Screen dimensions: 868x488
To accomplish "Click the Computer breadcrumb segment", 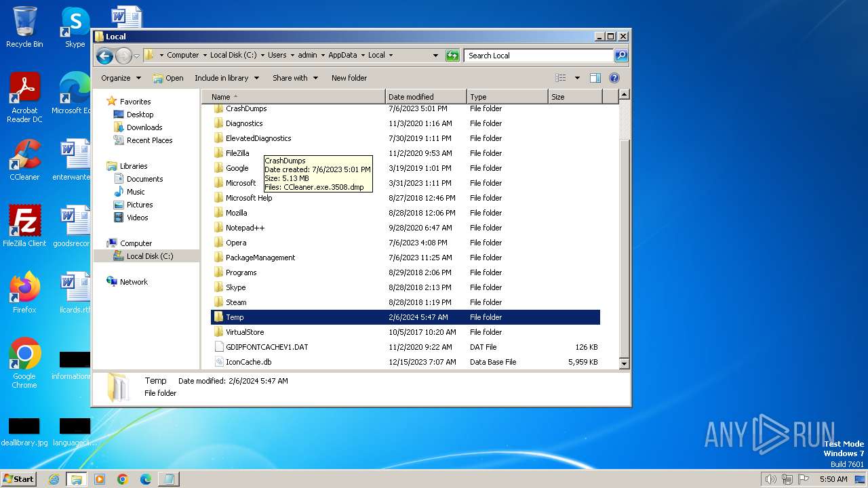I will point(182,56).
